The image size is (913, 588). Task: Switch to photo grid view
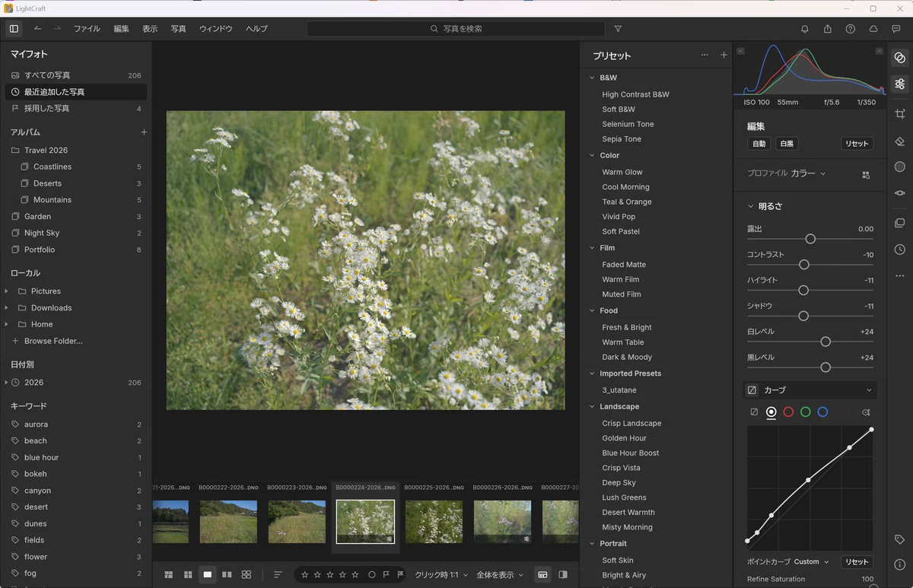(169, 574)
